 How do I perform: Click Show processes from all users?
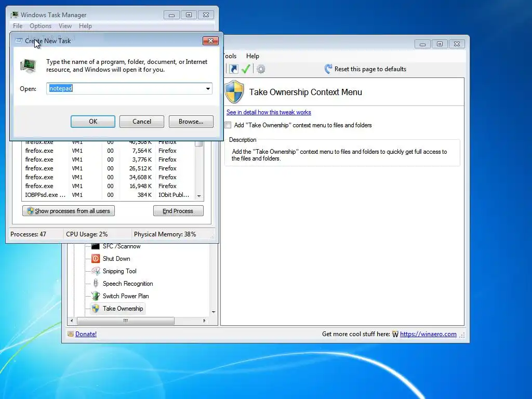click(69, 211)
